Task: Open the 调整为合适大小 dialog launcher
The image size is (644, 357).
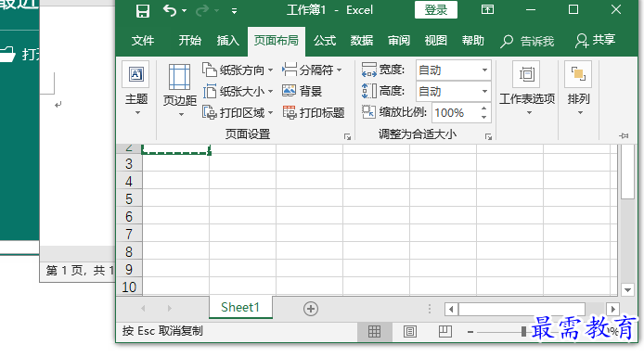Action: (488, 136)
